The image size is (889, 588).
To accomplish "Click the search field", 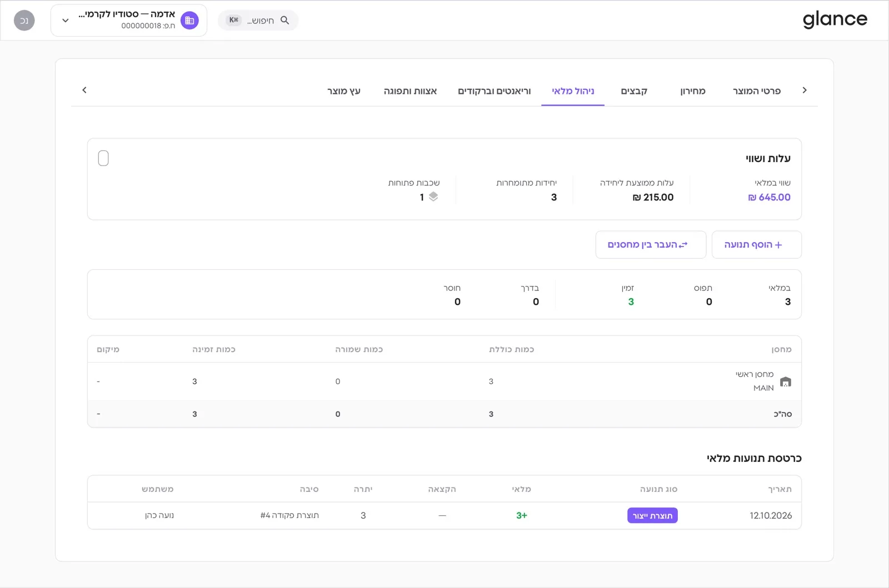I will (258, 21).
